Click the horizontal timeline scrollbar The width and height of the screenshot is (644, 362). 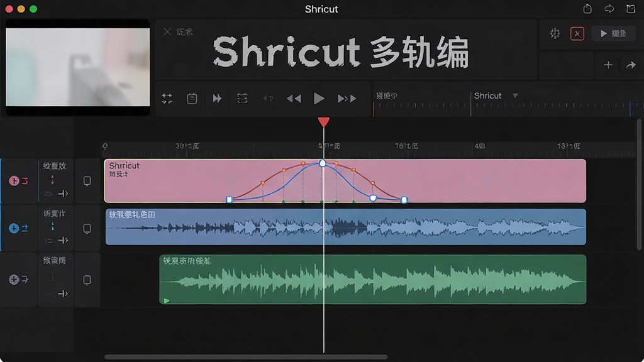pos(246,357)
